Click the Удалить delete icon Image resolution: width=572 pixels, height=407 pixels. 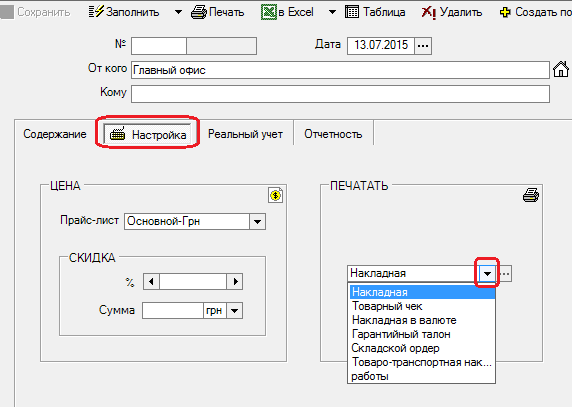[x=429, y=12]
